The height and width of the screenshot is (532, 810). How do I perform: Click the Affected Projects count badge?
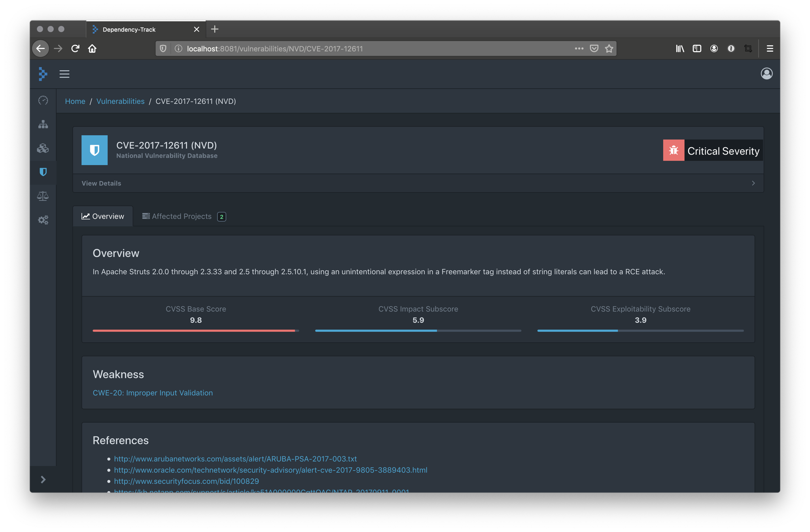click(x=221, y=217)
